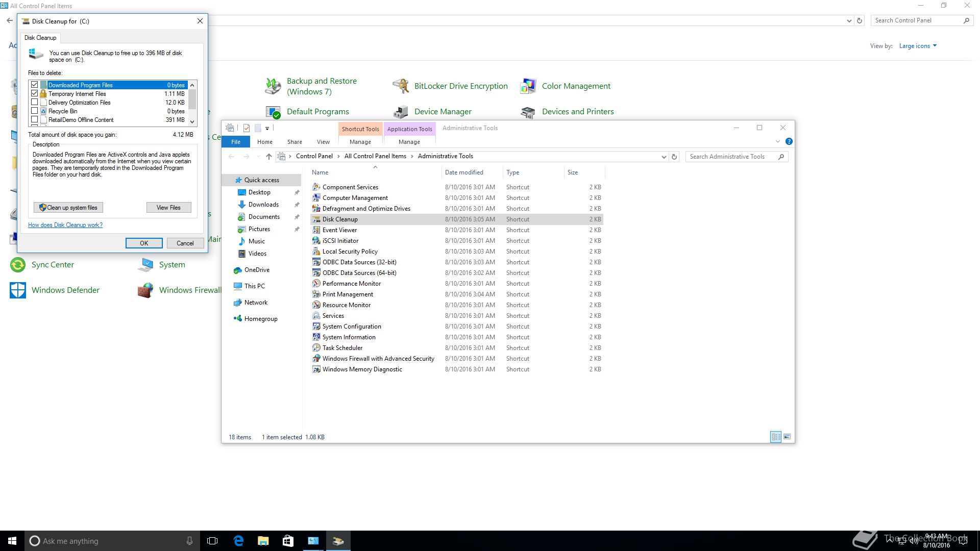
Task: Open the Sync Center icon
Action: (x=18, y=265)
